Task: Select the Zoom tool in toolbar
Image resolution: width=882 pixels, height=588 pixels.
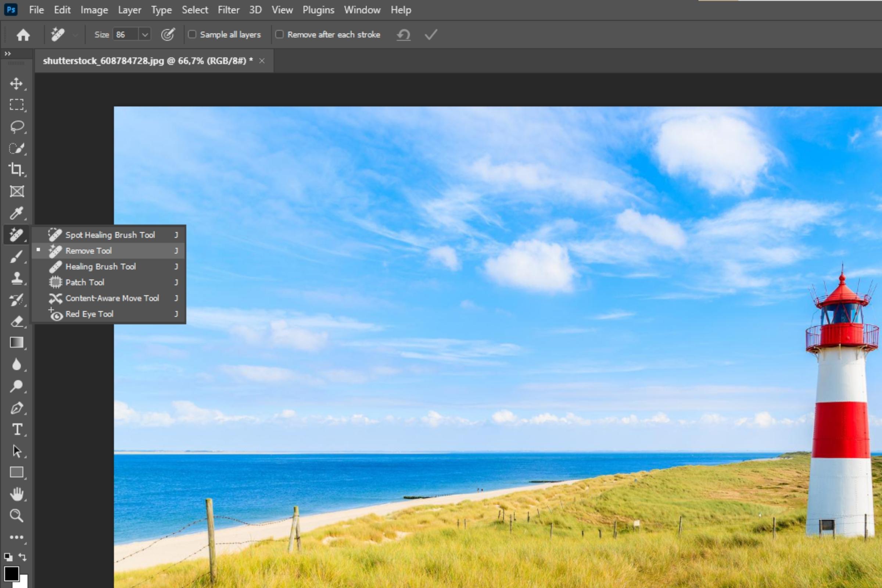Action: (16, 516)
